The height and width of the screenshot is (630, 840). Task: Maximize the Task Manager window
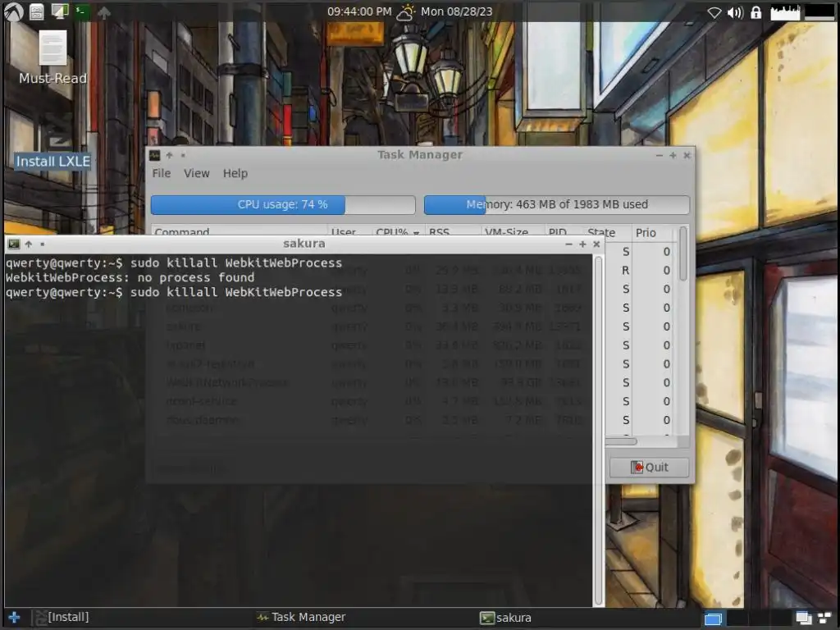673,155
